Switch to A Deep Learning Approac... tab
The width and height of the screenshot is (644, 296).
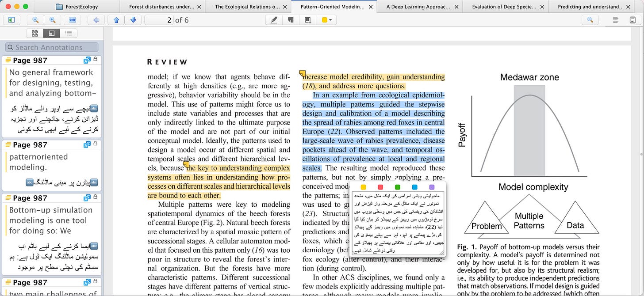coord(418,7)
